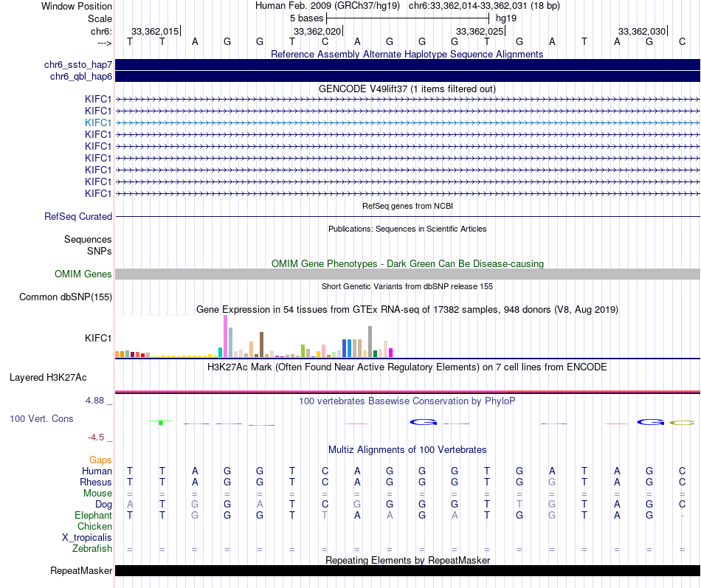Click the ---> strand direction arrow
This screenshot has height=588, width=701.
104,43
